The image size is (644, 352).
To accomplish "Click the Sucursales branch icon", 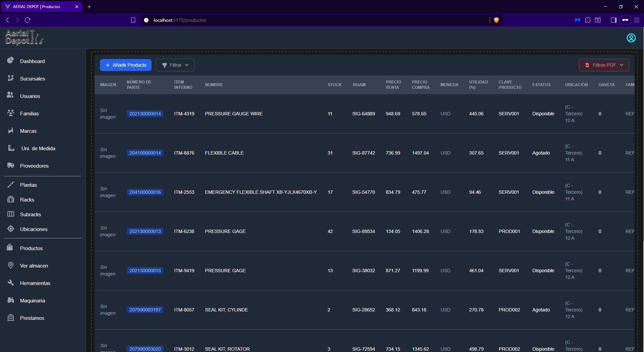I will pyautogui.click(x=10, y=78).
